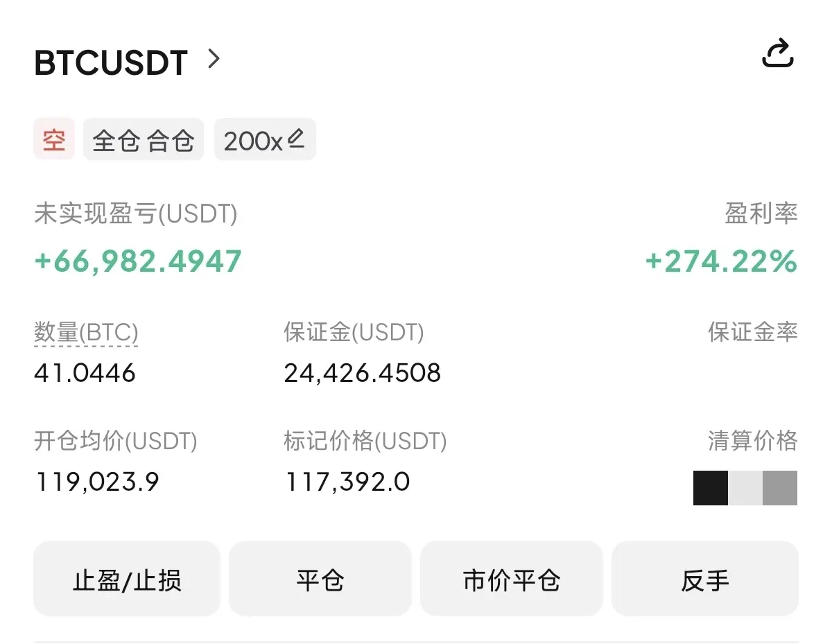
Task: Tap the share position icon
Action: tap(777, 54)
